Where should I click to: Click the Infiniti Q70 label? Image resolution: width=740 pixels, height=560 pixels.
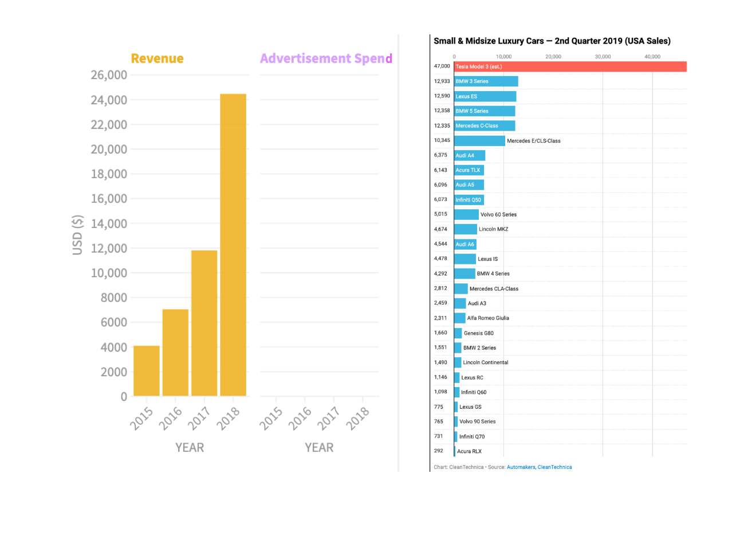point(472,436)
